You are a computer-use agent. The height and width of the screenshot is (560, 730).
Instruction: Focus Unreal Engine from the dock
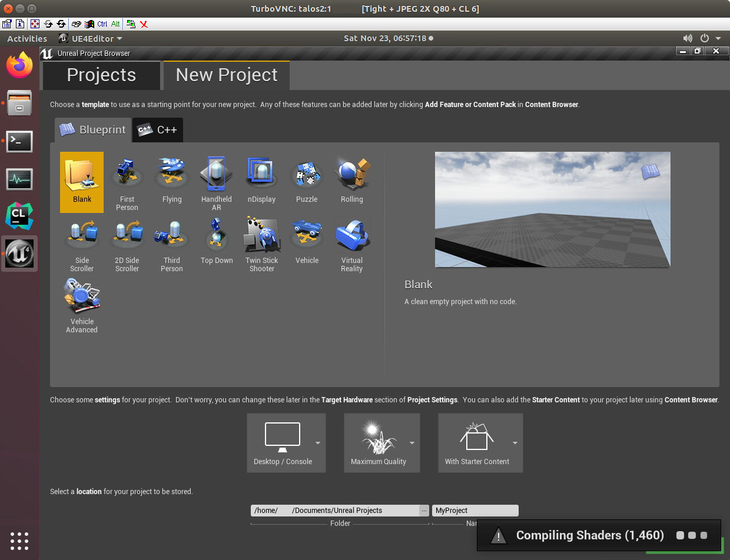tap(19, 254)
